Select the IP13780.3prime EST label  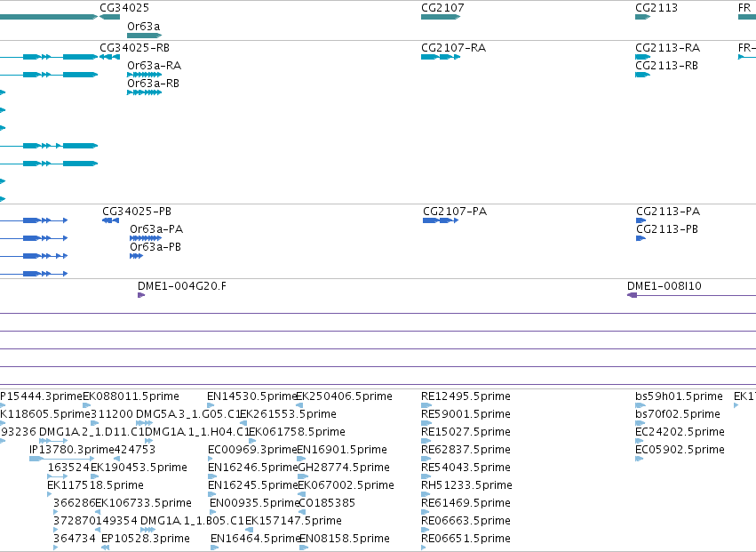tap(71, 450)
